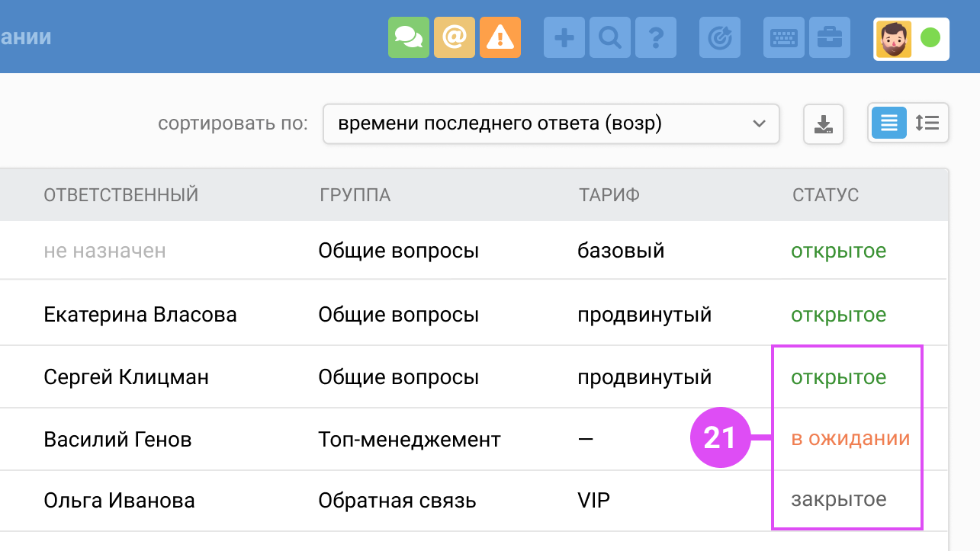980x551 pixels.
Task: Open the Топ-менеджемент group
Action: tap(410, 440)
